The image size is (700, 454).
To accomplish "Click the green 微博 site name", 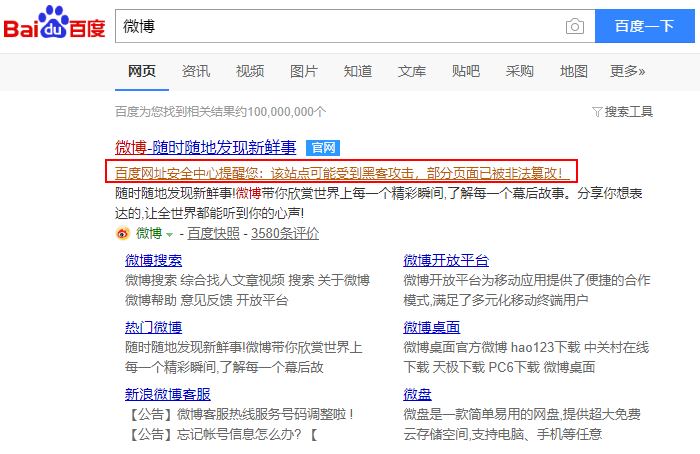I will tap(149, 233).
